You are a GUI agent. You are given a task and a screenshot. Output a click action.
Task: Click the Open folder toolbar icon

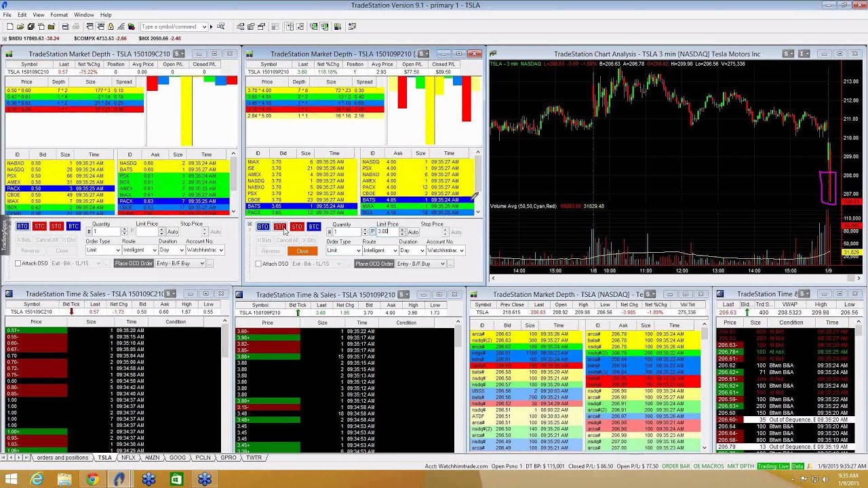21,26
